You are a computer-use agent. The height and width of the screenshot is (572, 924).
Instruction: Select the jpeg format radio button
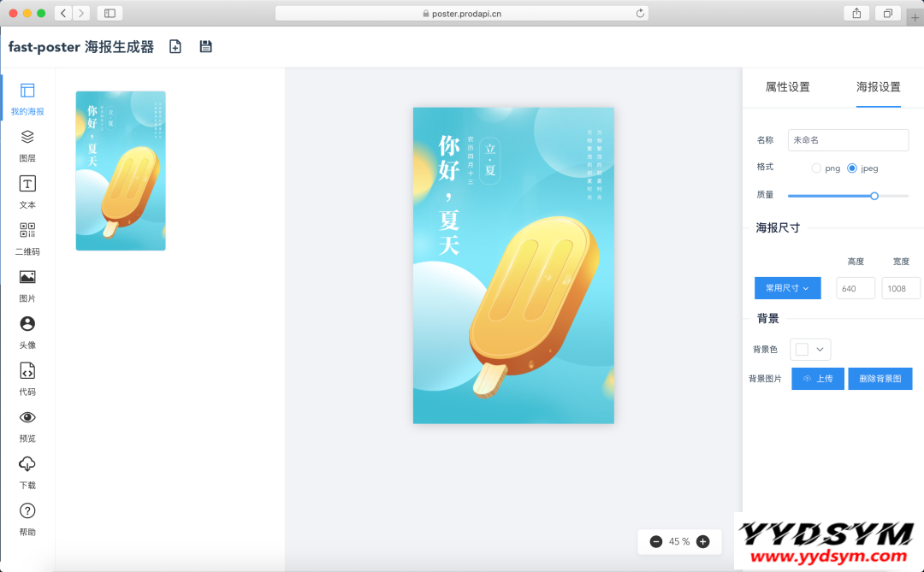[852, 168]
